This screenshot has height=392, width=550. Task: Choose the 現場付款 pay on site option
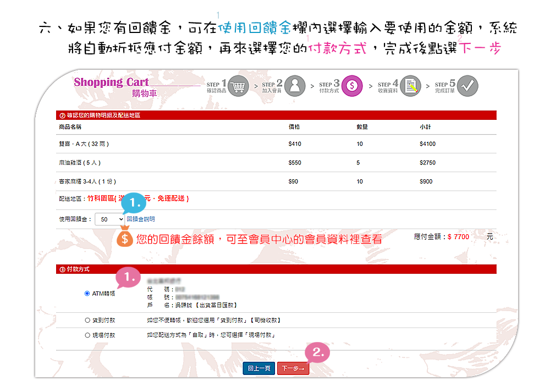[87, 335]
